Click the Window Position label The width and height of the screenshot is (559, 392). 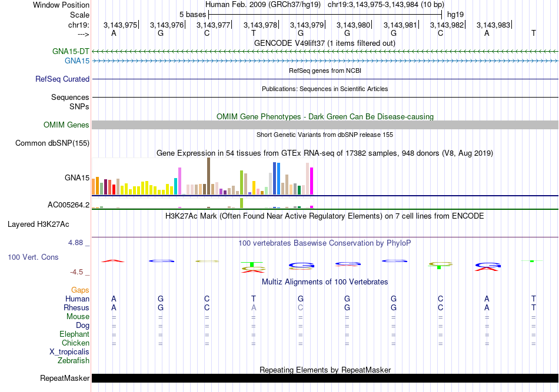coord(61,5)
